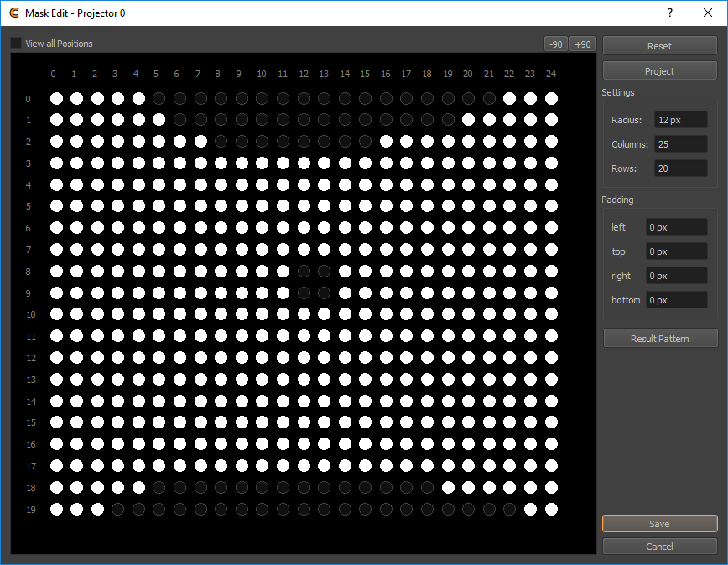Toggle the white dot at row 12, column 3
Image resolution: width=728 pixels, height=565 pixels.
click(x=118, y=358)
